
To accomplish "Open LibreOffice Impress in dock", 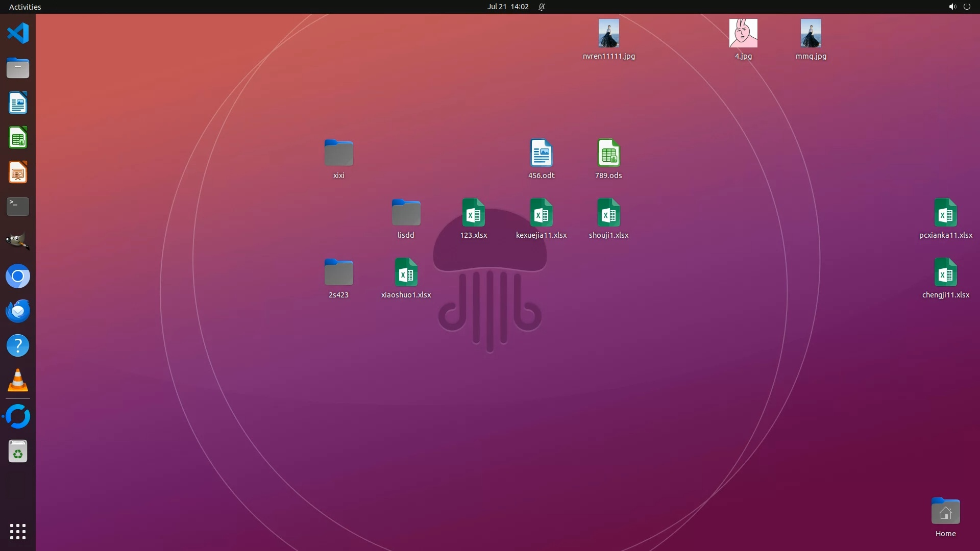I will click(18, 172).
